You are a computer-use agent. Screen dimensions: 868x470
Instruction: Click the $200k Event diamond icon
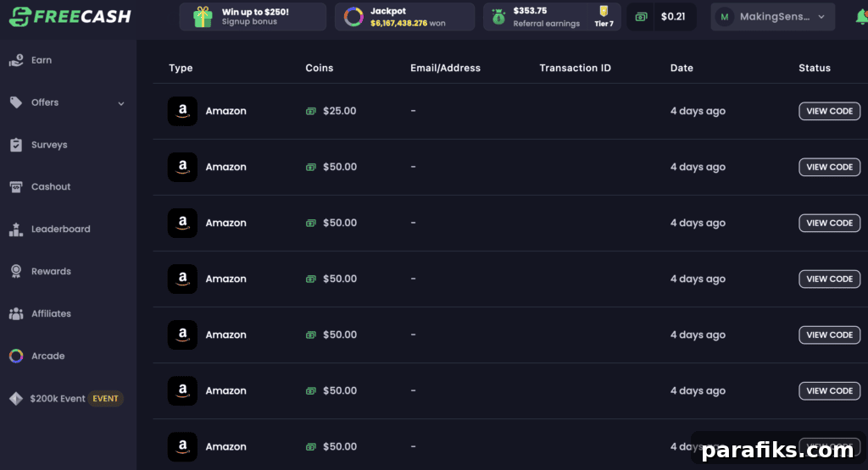pos(16,399)
